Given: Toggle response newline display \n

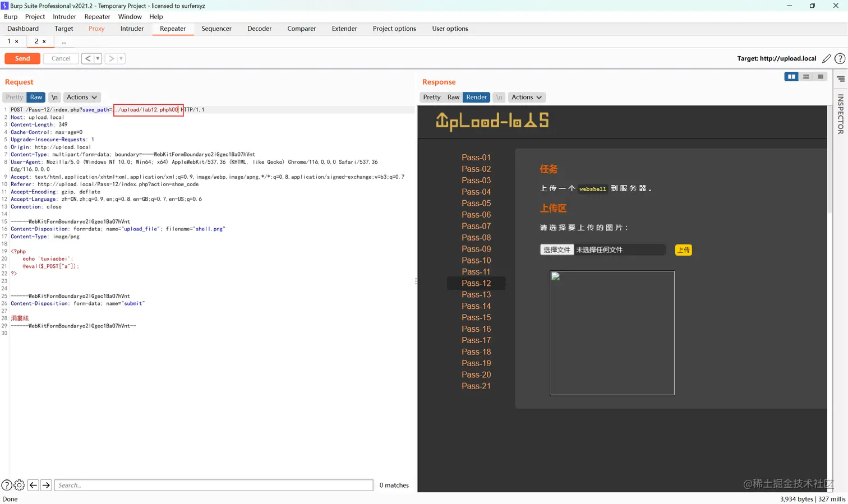Looking at the screenshot, I should pyautogui.click(x=499, y=97).
